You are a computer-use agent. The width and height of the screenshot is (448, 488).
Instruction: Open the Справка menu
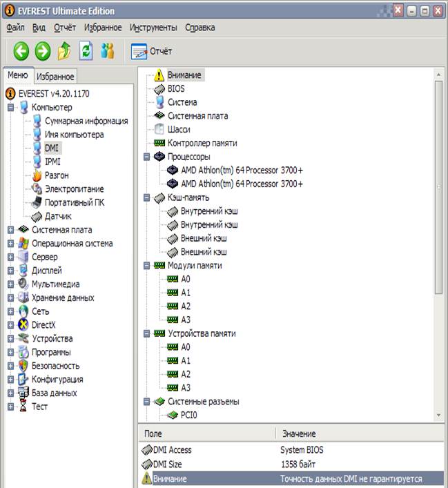[200, 28]
